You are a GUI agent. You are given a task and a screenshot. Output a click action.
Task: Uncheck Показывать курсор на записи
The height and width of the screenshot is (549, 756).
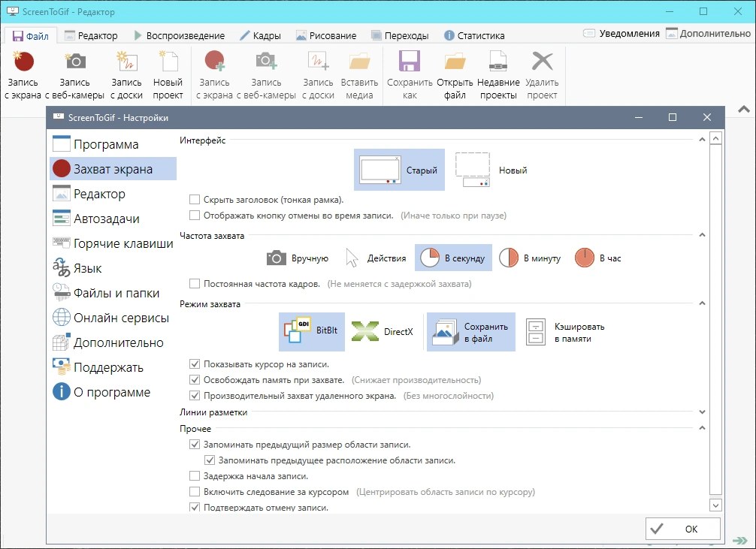(x=195, y=364)
